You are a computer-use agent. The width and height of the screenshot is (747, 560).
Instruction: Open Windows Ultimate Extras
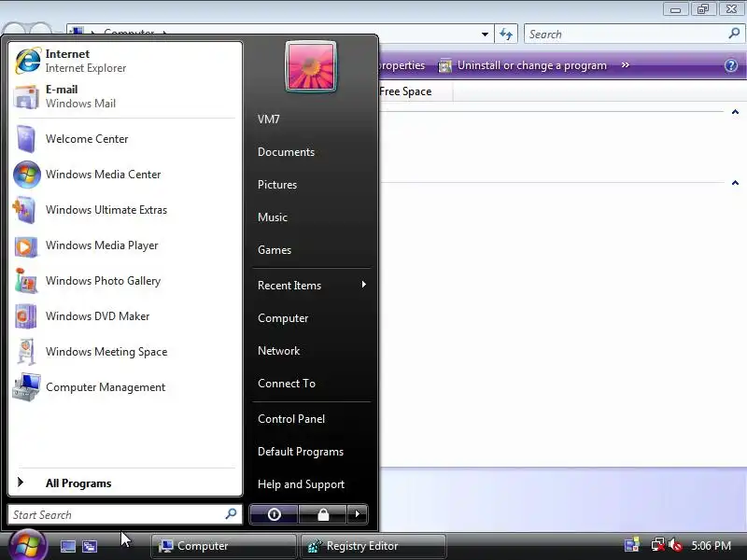point(125,209)
